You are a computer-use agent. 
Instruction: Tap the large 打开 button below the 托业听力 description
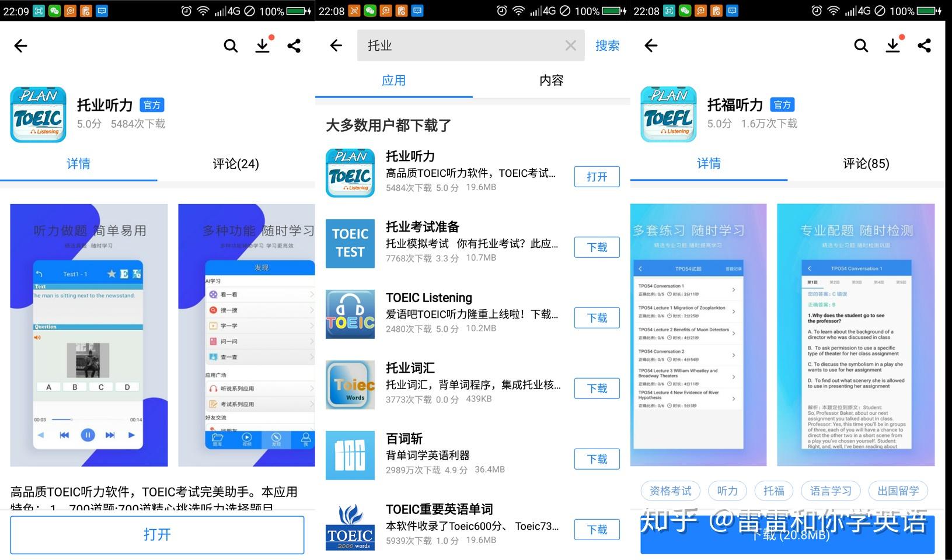(x=157, y=534)
